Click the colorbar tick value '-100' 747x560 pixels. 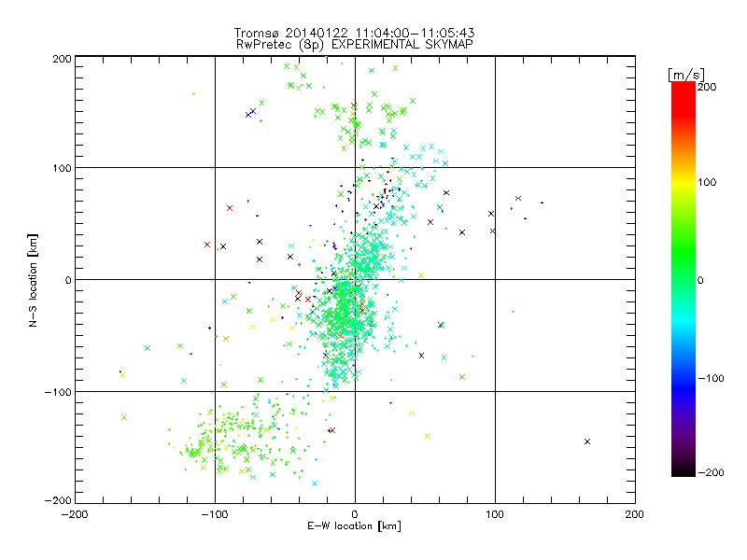pyautogui.click(x=711, y=378)
